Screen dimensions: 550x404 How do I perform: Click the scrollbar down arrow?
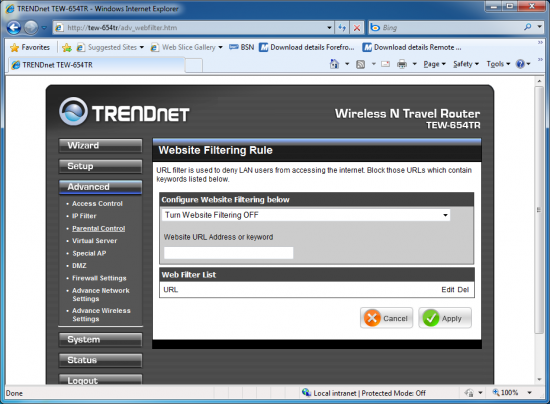pos(539,380)
